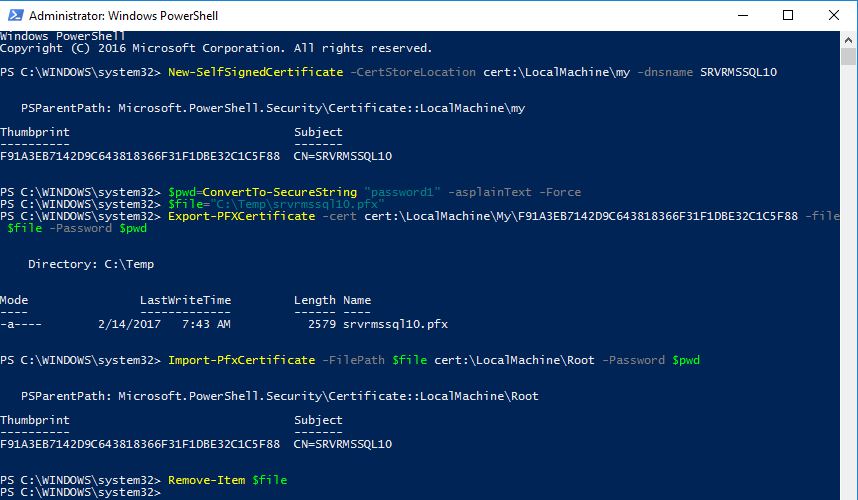Click the Export-PFXCertificate command
Viewport: 858px width, 500px height.
241,217
